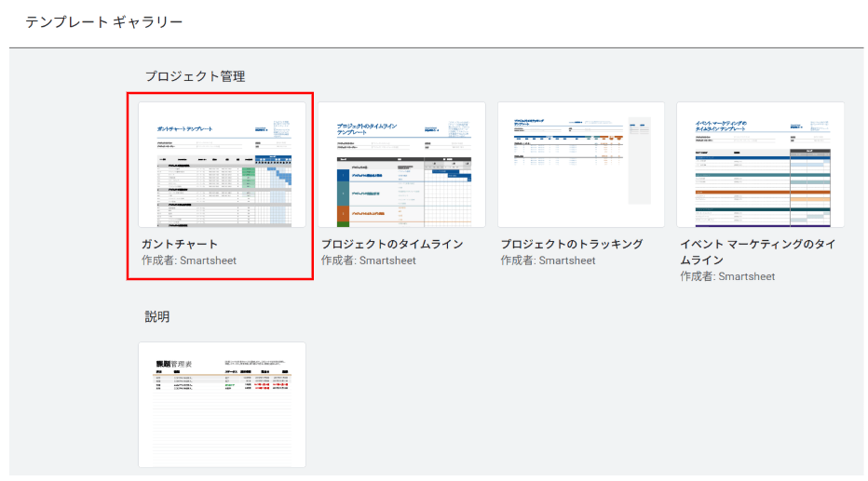Select the プロジェクトのトラッキング title label
Viewport: 868px width, 481px height.
pos(572,244)
